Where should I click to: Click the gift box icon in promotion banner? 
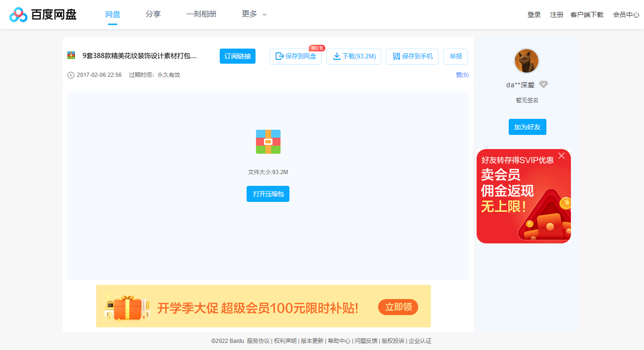tap(126, 306)
